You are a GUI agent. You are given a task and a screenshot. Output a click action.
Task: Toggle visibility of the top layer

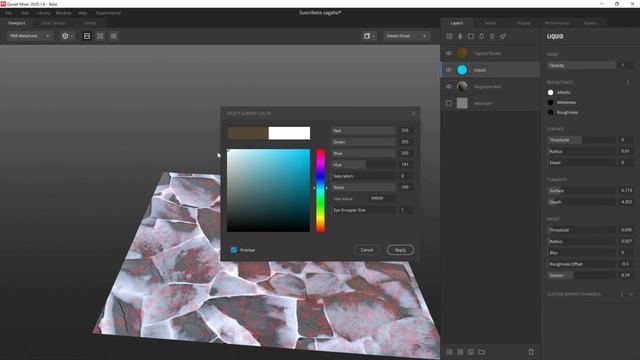pyautogui.click(x=449, y=53)
